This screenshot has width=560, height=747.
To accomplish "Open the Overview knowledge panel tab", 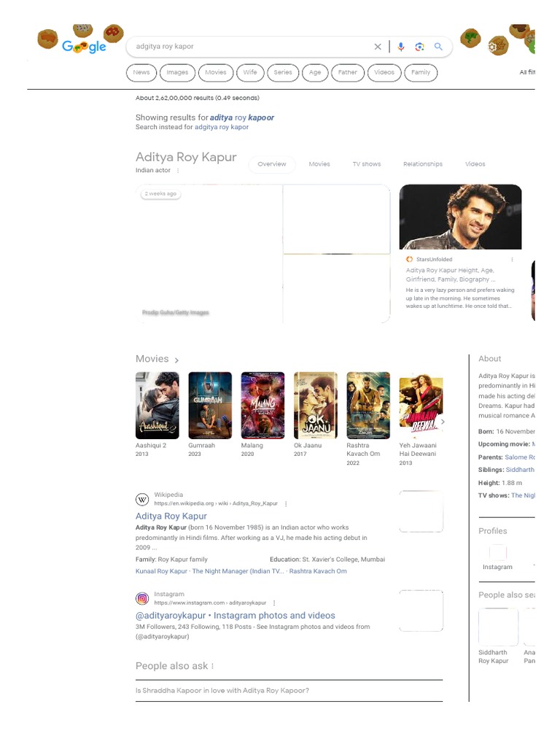I will tap(272, 164).
